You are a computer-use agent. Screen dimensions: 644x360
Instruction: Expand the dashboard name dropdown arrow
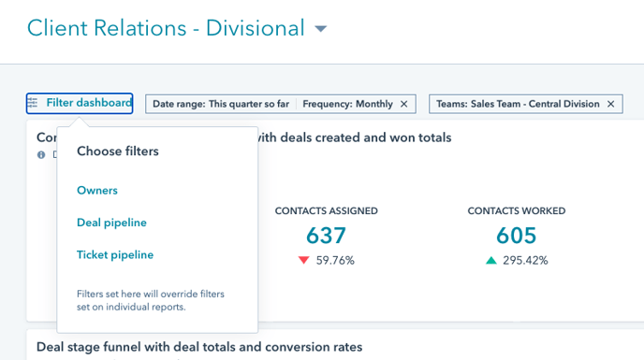coord(321,29)
